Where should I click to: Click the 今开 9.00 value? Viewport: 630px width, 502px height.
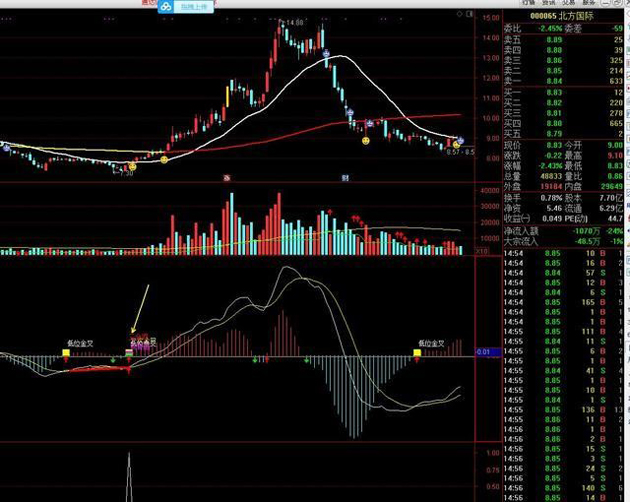coord(615,145)
